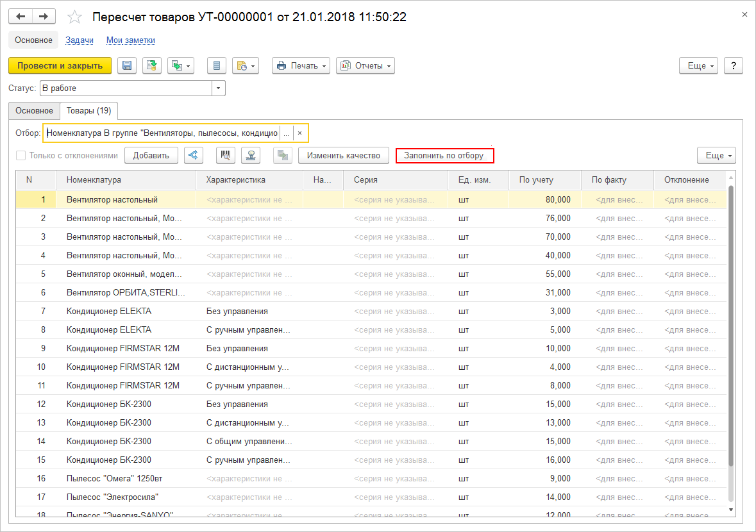This screenshot has width=756, height=532.
Task: Click the table vertical scrollbar
Action: coord(731,325)
